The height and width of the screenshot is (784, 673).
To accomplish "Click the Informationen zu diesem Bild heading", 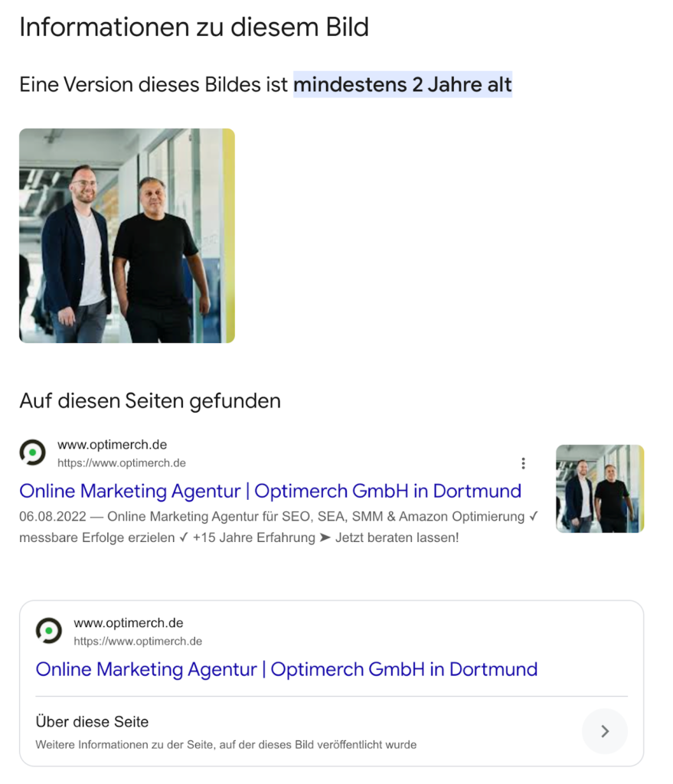I will pyautogui.click(x=194, y=27).
